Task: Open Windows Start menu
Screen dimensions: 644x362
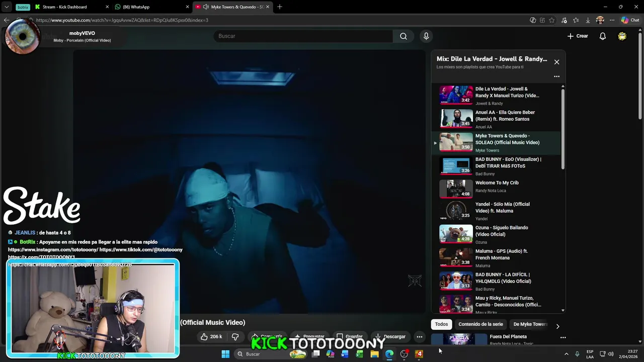Action: pos(225,354)
